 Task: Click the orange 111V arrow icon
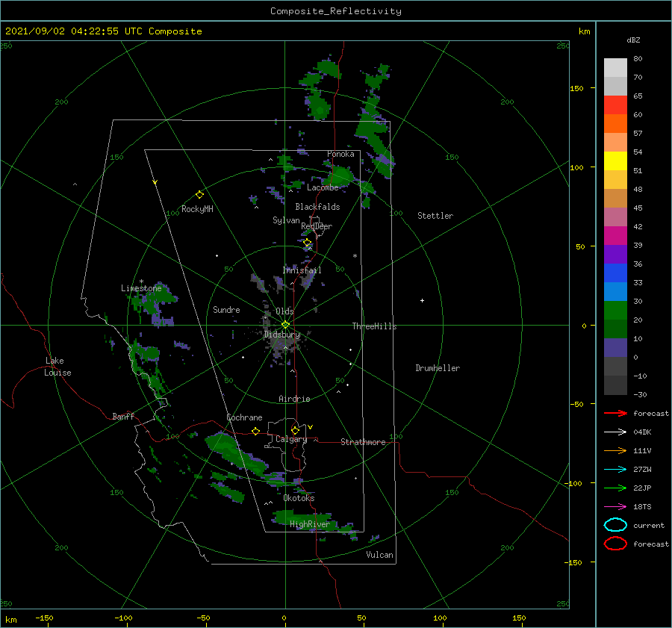615,450
